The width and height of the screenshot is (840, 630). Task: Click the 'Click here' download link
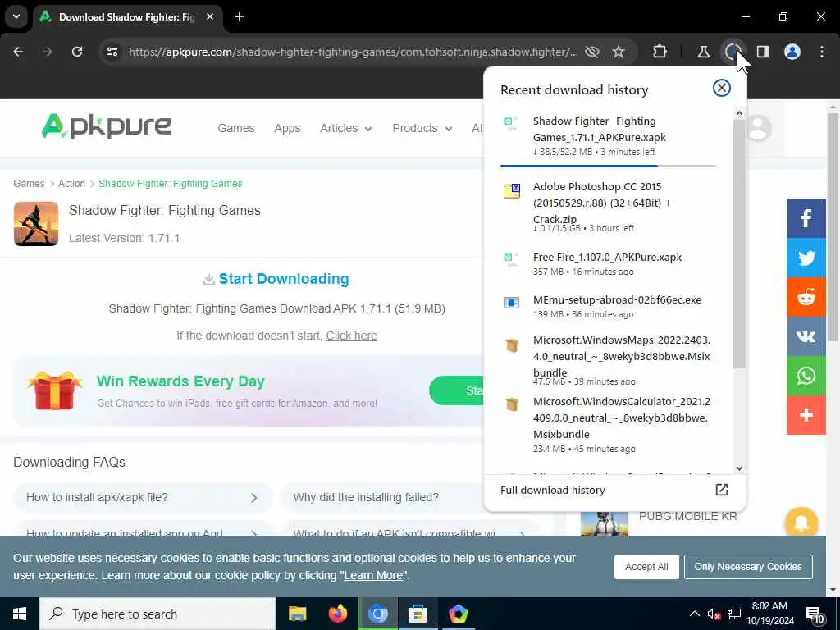point(351,336)
